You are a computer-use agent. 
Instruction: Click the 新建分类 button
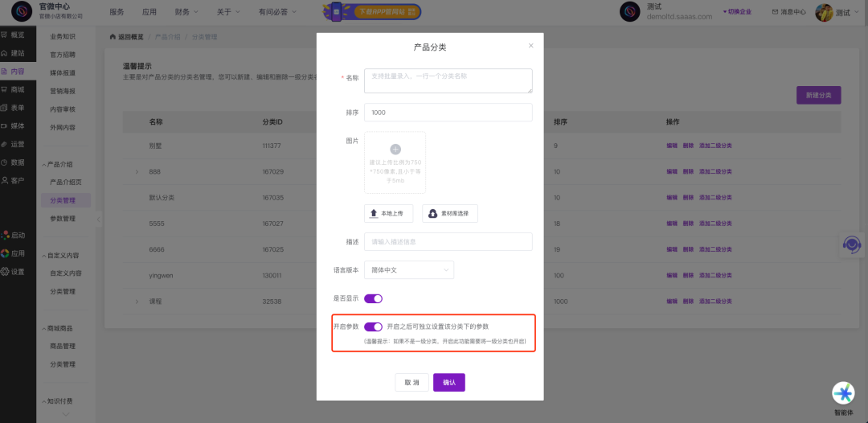[819, 95]
